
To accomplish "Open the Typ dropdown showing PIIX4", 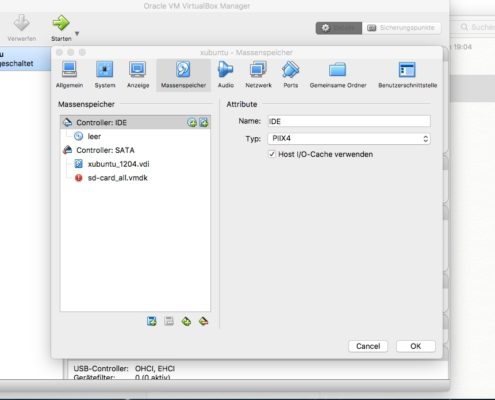I will pyautogui.click(x=349, y=138).
